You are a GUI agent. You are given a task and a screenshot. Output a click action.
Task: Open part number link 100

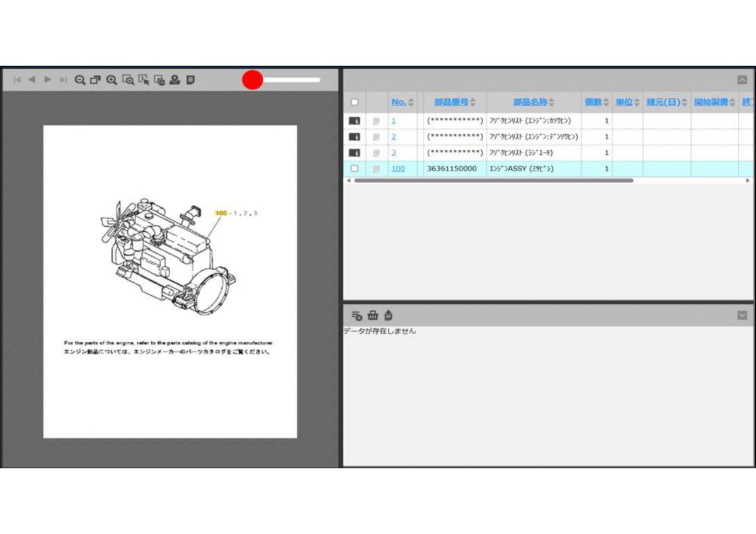(x=398, y=169)
